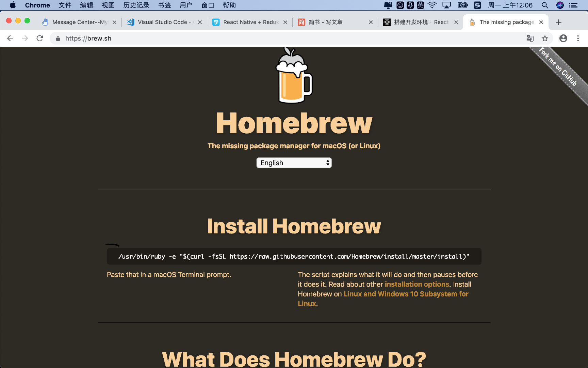The height and width of the screenshot is (368, 588).
Task: Open the 历史记录 menu
Action: point(136,5)
